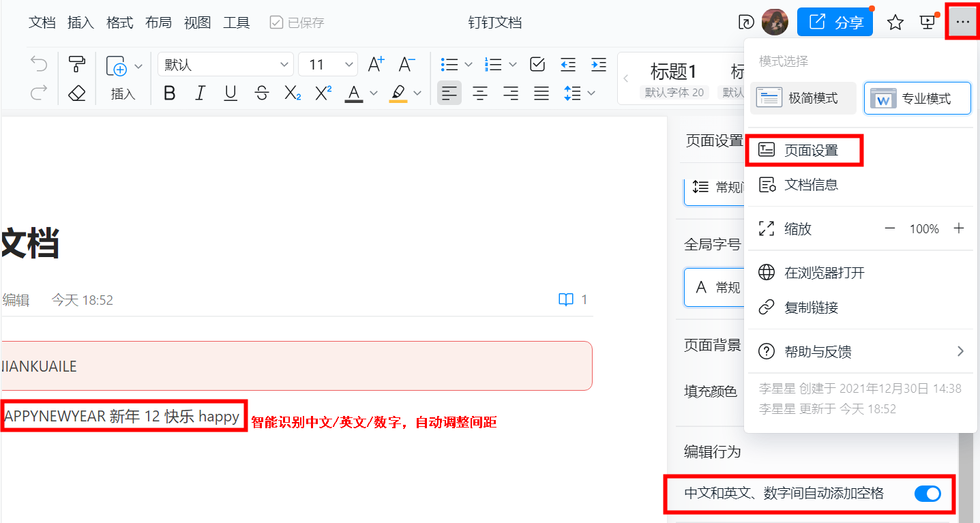Select the format painter tool
980x523 pixels.
76,64
